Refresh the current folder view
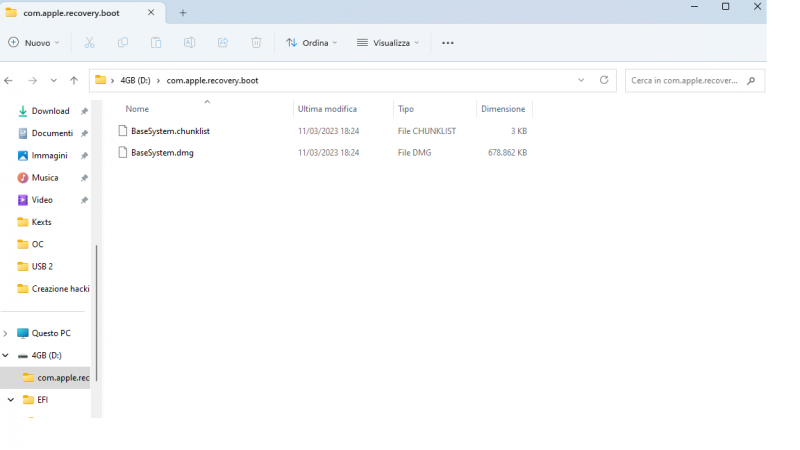This screenshot has height=450, width=800. pyautogui.click(x=604, y=80)
